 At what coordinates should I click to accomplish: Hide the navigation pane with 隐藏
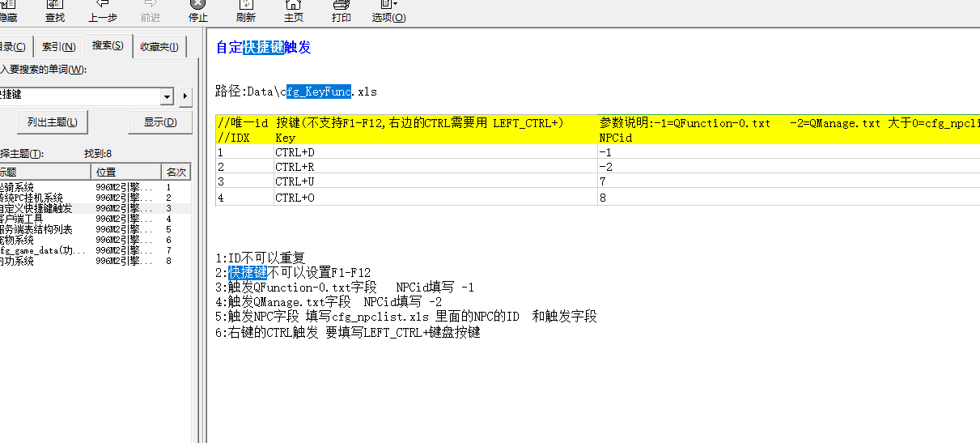[x=8, y=11]
